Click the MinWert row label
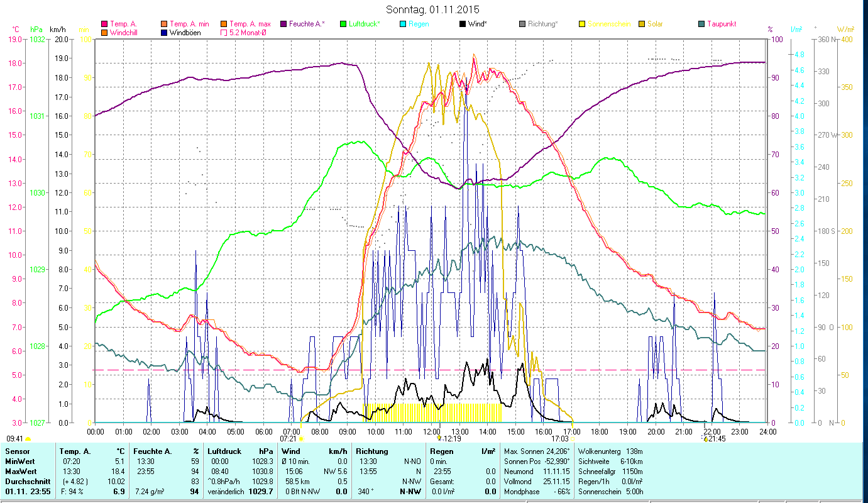Viewport: 868px width, 503px height. point(21,462)
